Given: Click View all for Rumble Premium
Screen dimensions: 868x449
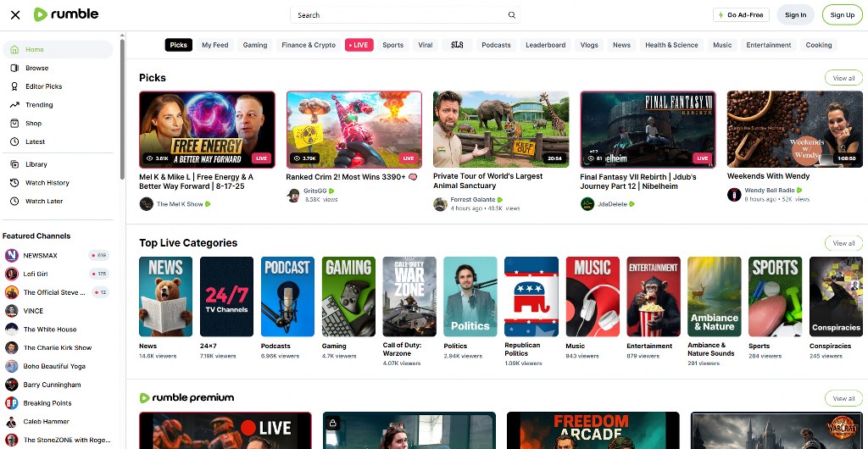Looking at the screenshot, I should click(843, 398).
